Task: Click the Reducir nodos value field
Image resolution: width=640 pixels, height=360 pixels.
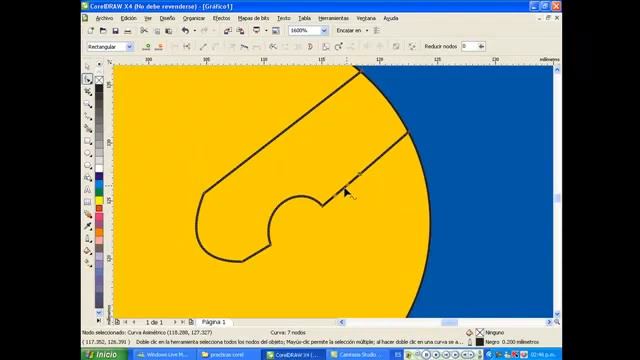Action: coord(469,47)
